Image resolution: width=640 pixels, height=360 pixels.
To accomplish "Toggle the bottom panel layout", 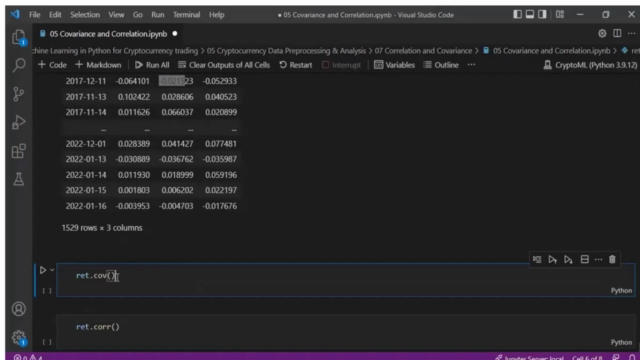I will point(530,14).
